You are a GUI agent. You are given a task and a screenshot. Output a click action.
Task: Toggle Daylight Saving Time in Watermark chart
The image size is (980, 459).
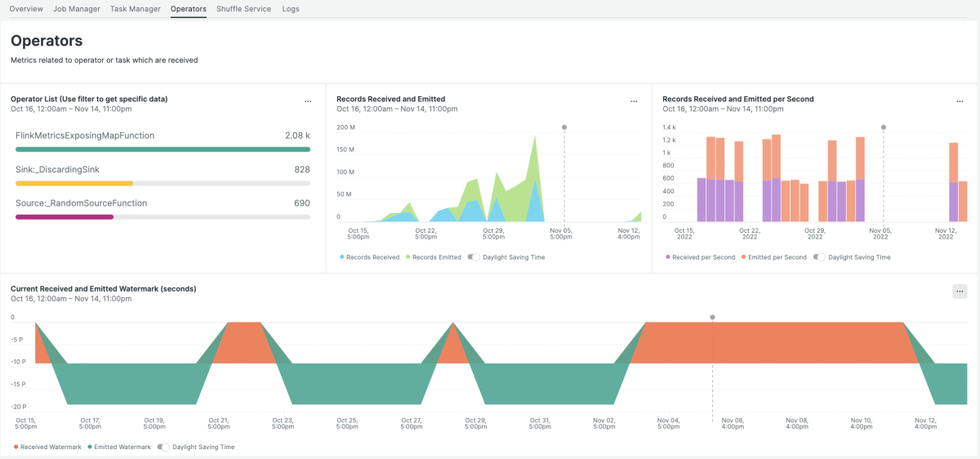[163, 447]
